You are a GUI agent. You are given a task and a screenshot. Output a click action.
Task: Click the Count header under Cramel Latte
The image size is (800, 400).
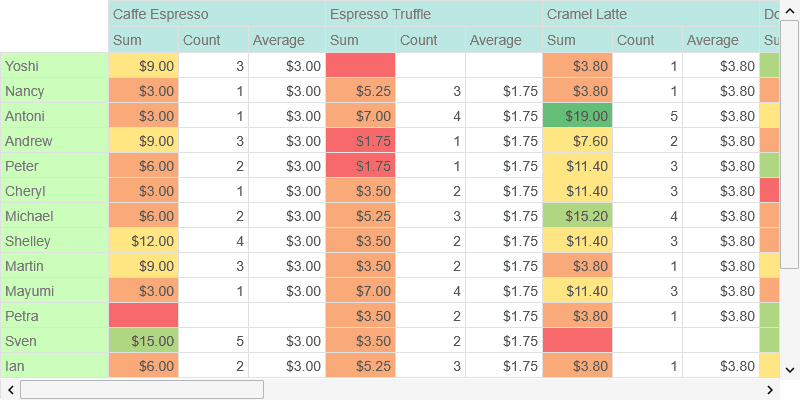tap(647, 40)
